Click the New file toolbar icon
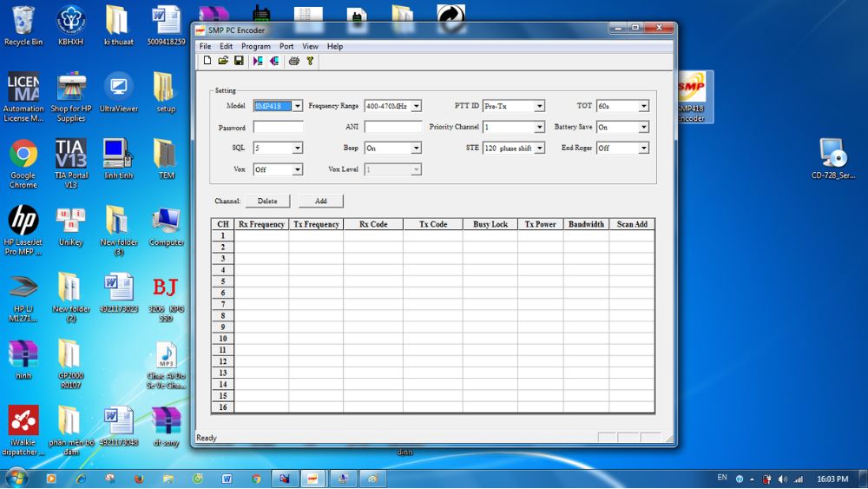This screenshot has height=489, width=868. click(207, 61)
